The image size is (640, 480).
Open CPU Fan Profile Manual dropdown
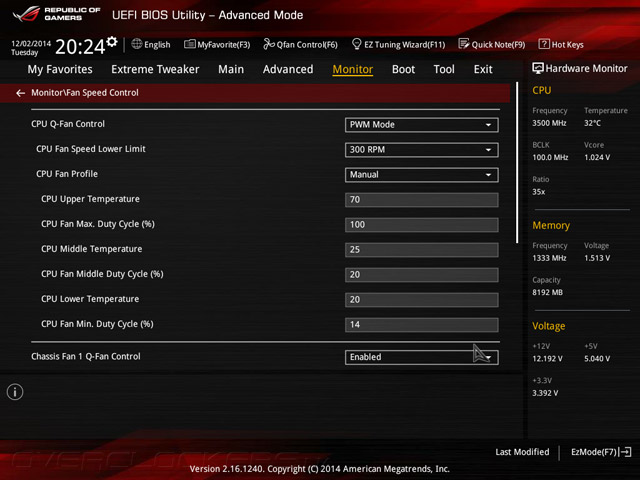tap(422, 175)
